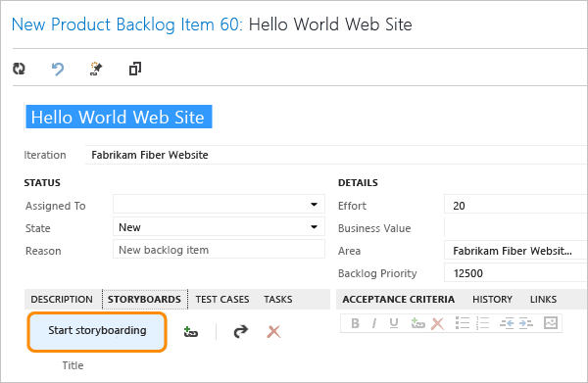Image resolution: width=588 pixels, height=383 pixels.
Task: Remove hyperlink in Acceptance Criteria editor
Action: click(x=437, y=323)
